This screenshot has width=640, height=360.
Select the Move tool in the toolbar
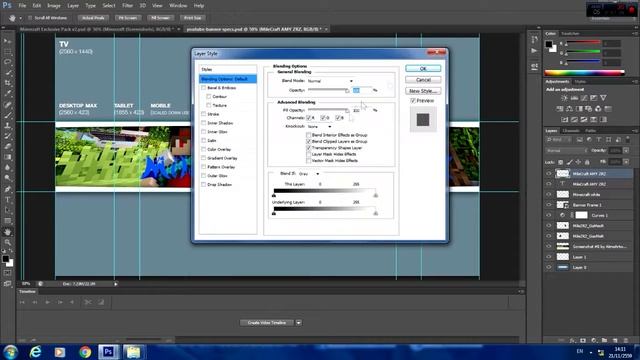point(7,41)
